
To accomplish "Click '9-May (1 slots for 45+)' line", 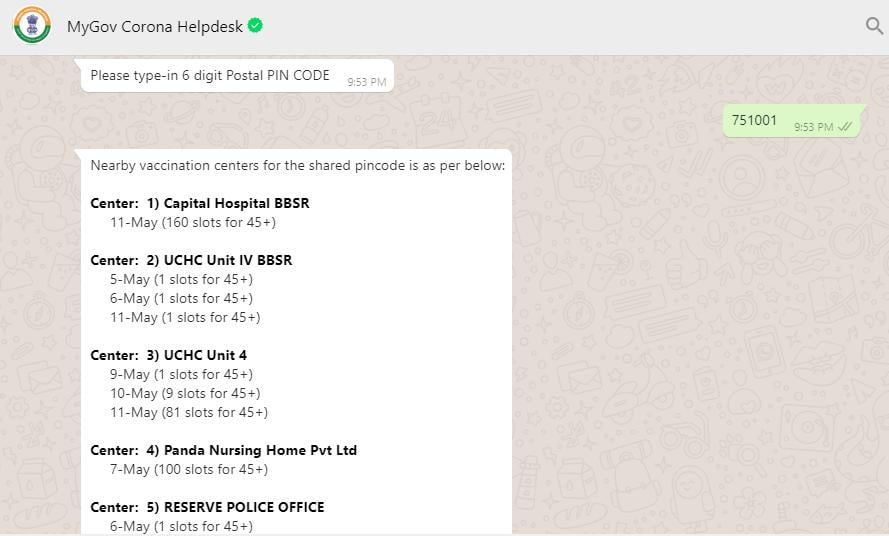I will [181, 374].
